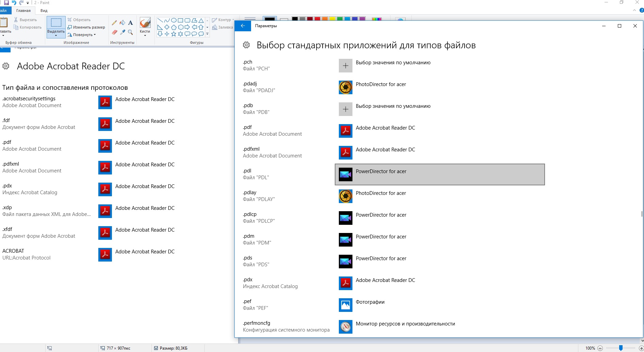Click Копировать (Copy) in the ribbon
The image size is (644, 352).
tap(28, 27)
